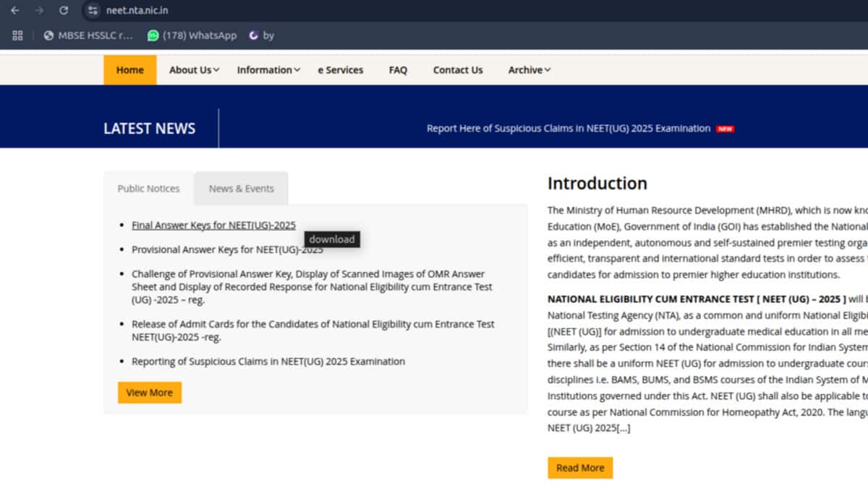The height and width of the screenshot is (488, 868).
Task: Click the Introduction heading
Action: (597, 184)
